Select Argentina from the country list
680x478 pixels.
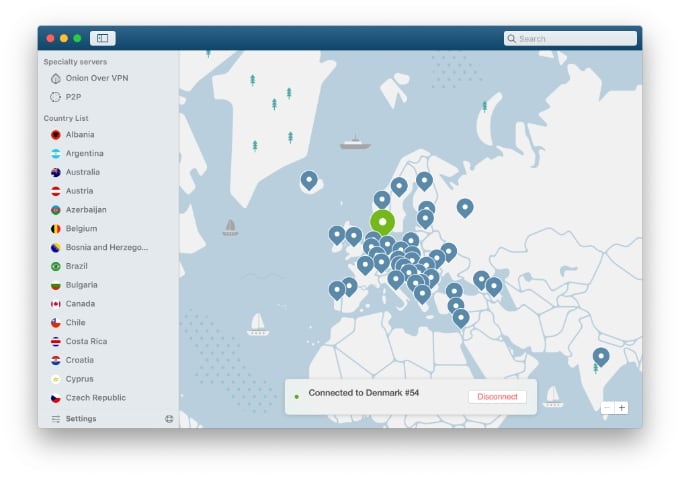(x=85, y=154)
